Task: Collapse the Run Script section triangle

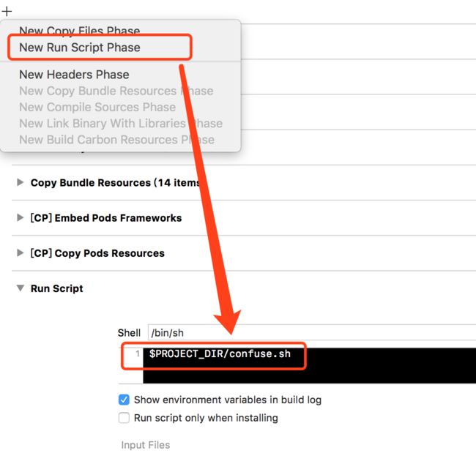Action: pos(21,288)
